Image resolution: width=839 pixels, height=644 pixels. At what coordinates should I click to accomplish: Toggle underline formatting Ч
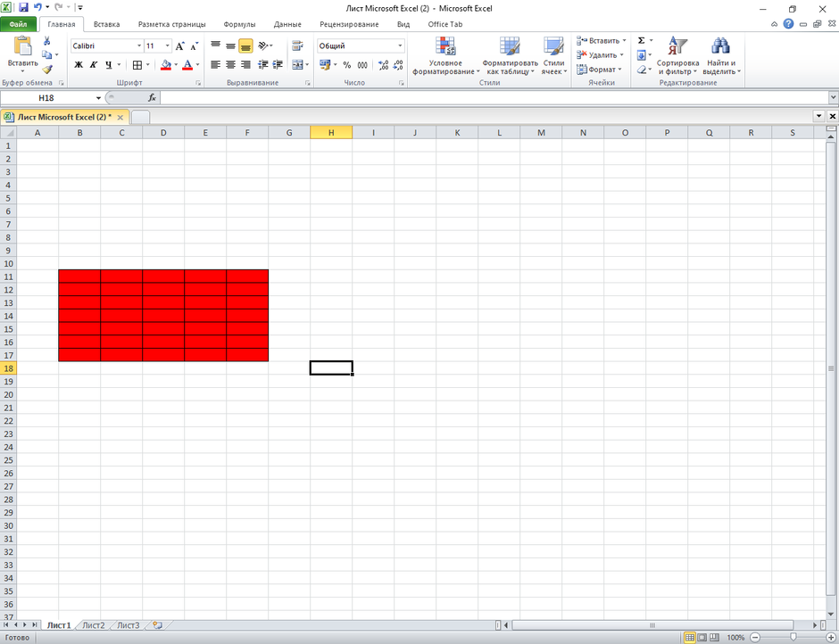tap(109, 65)
